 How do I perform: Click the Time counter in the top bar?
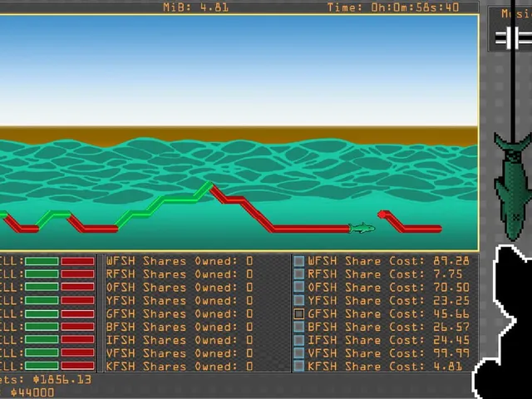click(x=393, y=7)
